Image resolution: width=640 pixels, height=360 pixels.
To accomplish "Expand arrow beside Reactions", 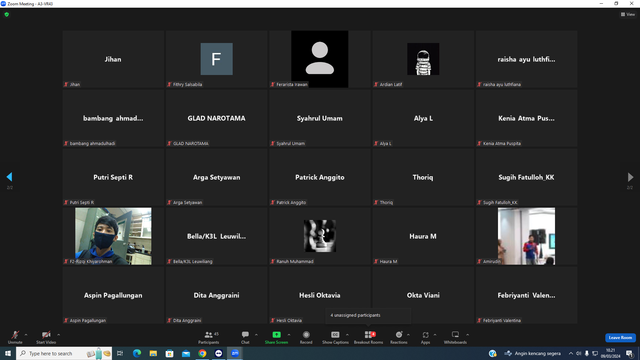I will click(x=408, y=335).
